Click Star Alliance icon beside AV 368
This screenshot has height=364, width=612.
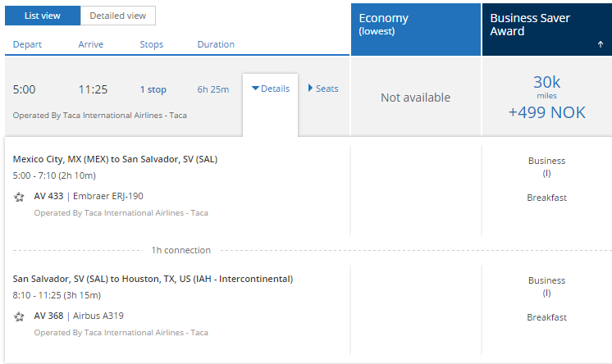click(19, 316)
